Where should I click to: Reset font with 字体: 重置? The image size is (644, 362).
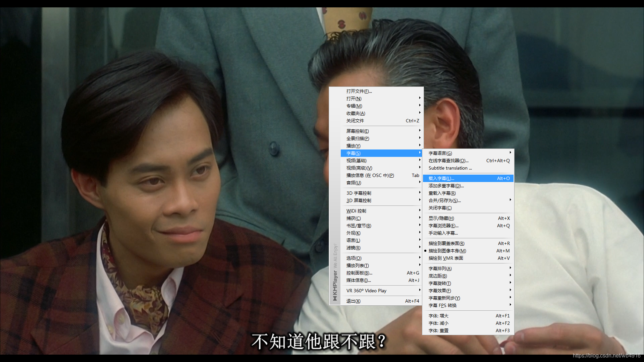(x=438, y=330)
